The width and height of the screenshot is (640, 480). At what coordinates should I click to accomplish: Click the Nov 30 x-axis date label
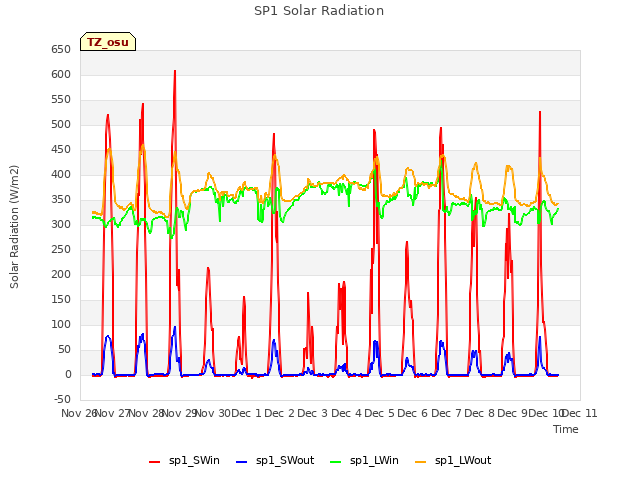(213, 413)
